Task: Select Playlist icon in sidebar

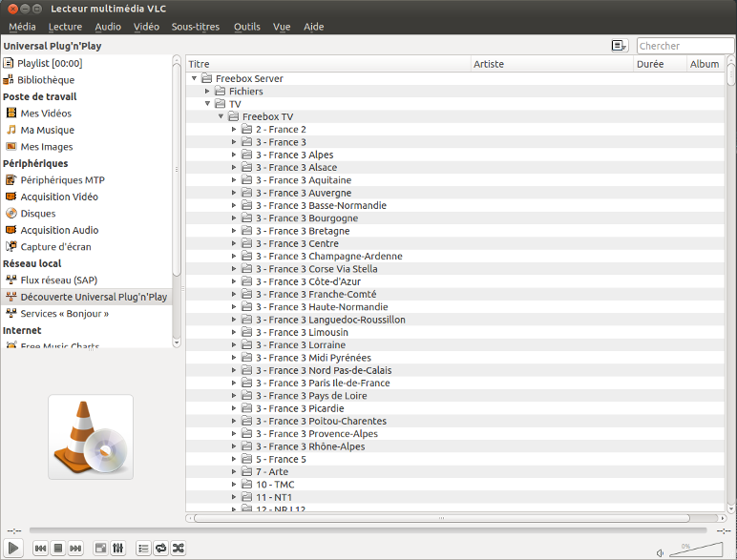Action: click(9, 63)
